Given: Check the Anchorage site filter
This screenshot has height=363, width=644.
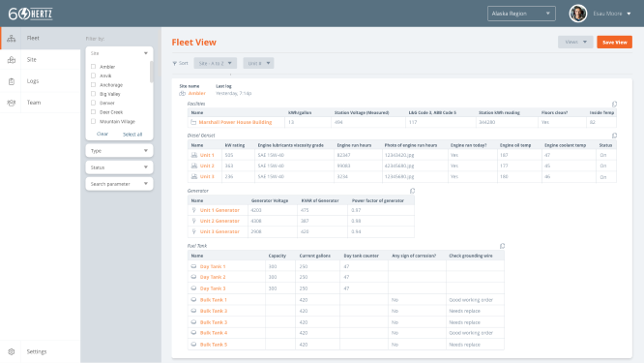Looking at the screenshot, I should click(x=93, y=84).
